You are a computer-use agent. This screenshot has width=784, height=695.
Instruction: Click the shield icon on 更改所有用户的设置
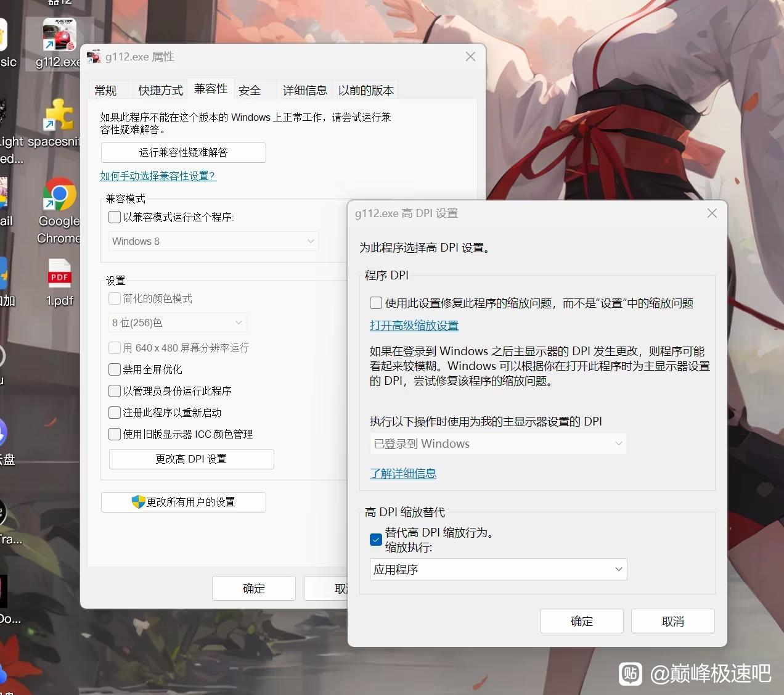[x=139, y=502]
